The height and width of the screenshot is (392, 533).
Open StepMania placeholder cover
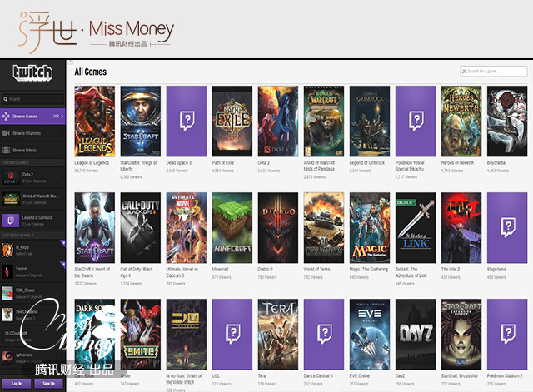coord(507,227)
